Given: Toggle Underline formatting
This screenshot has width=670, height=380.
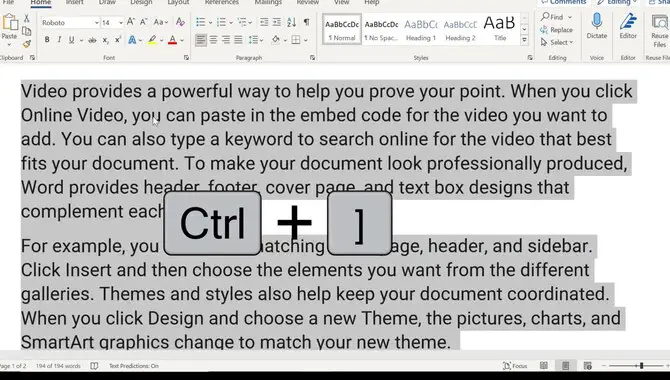Looking at the screenshot, I should tap(71, 40).
